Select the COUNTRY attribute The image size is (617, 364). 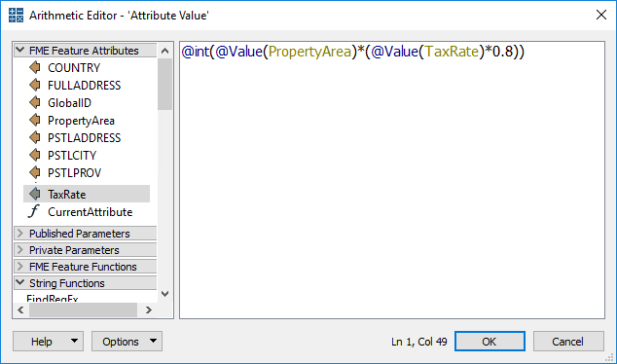[x=74, y=68]
